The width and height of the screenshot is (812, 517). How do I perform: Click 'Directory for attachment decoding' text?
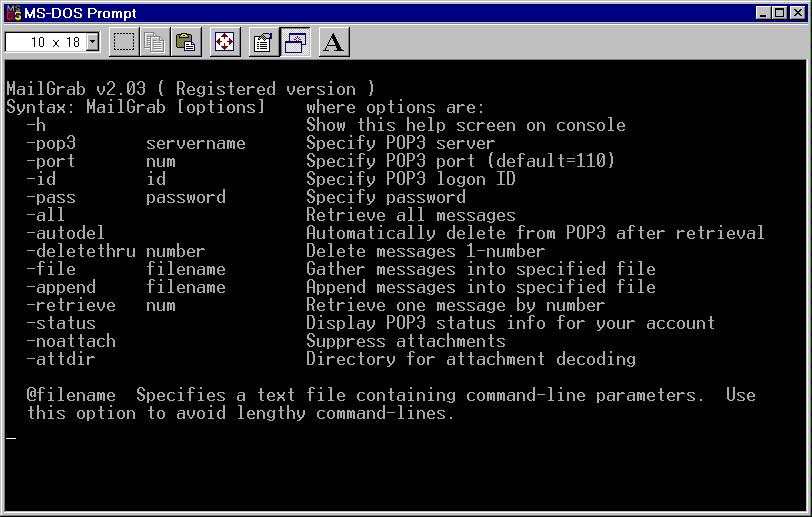pyautogui.click(x=471, y=360)
